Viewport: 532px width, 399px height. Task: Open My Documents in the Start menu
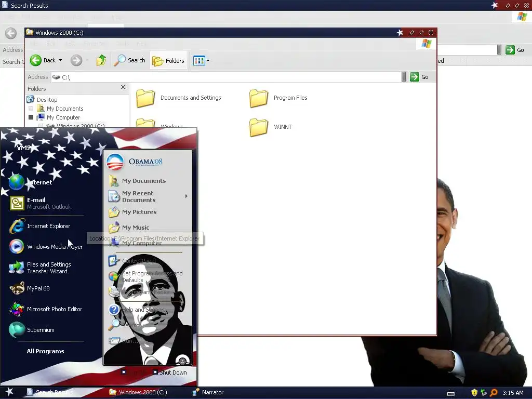pyautogui.click(x=137, y=181)
